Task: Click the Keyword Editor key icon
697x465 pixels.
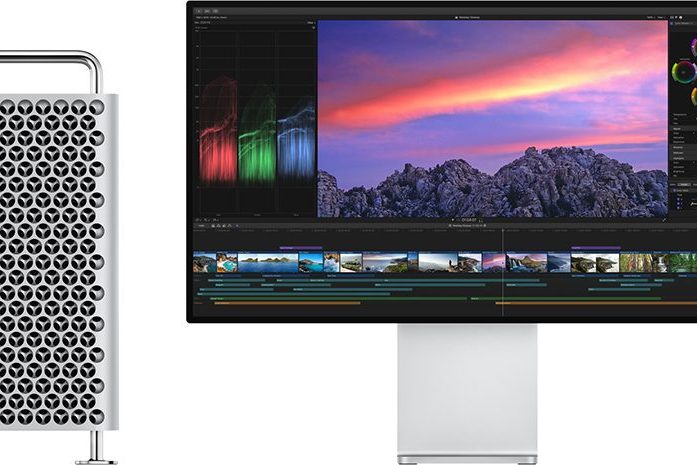Action: (x=207, y=10)
